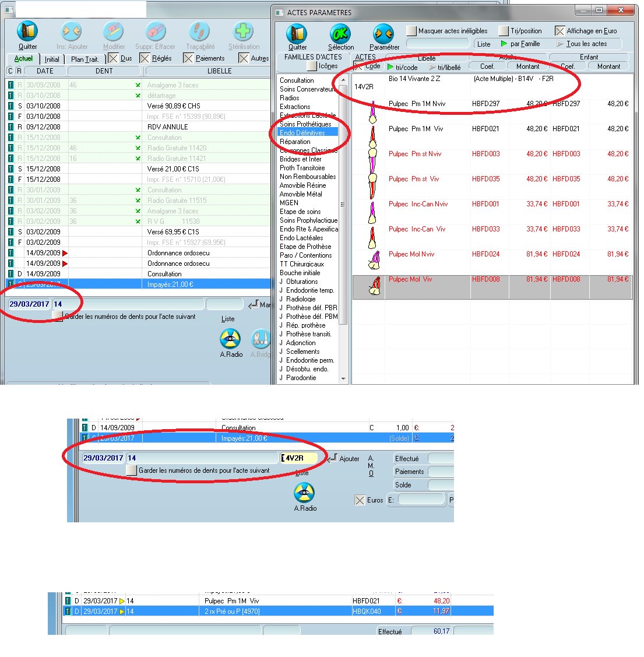Image resolution: width=644 pixels, height=657 pixels.
Task: Select the par Famille list option
Action: click(504, 44)
